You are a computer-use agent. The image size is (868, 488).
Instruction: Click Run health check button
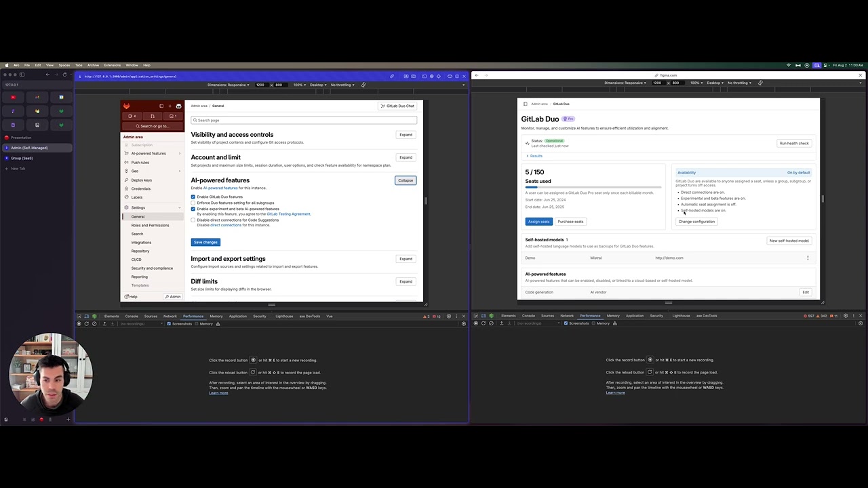tap(794, 143)
